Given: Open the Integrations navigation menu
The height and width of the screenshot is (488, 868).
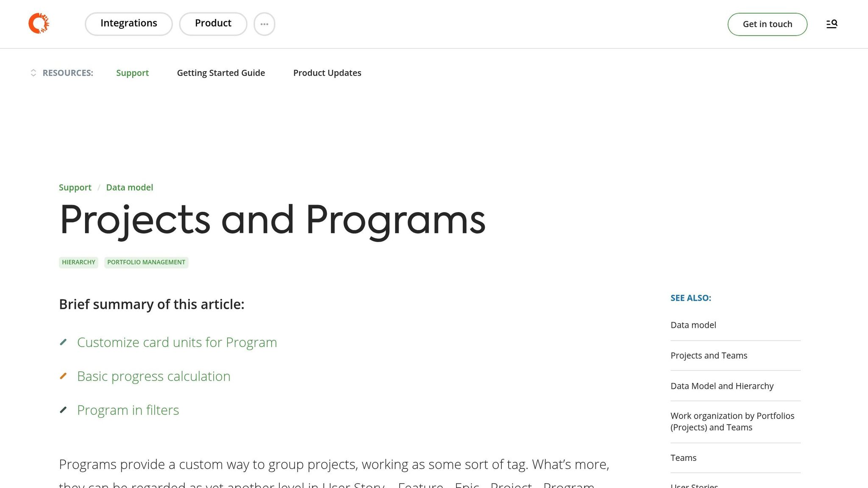Looking at the screenshot, I should [128, 24].
